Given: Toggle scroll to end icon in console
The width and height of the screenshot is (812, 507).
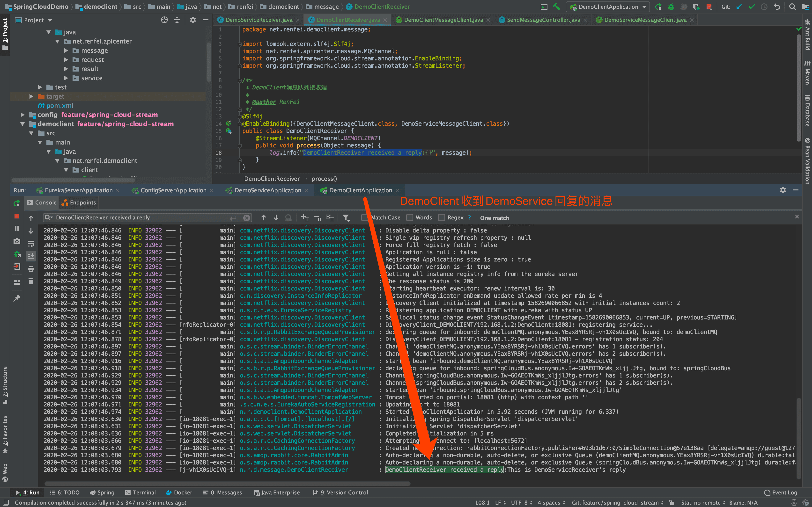Looking at the screenshot, I should pyautogui.click(x=31, y=256).
